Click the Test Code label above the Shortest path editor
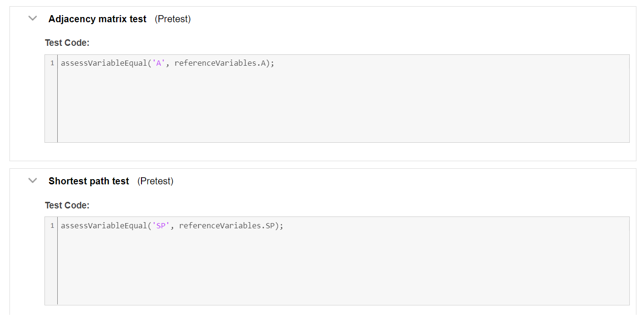The image size is (644, 320). [x=67, y=205]
